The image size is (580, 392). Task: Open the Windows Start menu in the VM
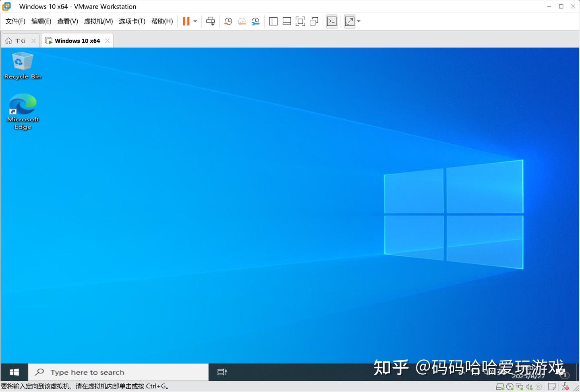pos(14,372)
